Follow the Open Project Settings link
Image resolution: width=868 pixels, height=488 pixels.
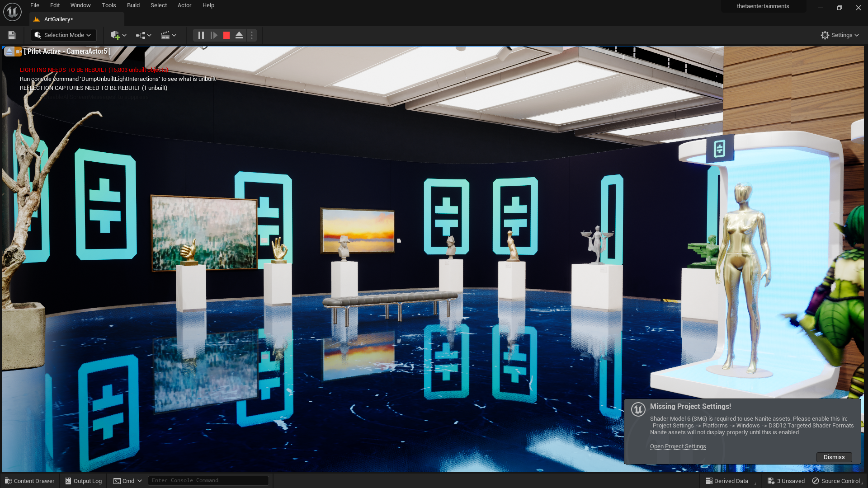(x=678, y=446)
